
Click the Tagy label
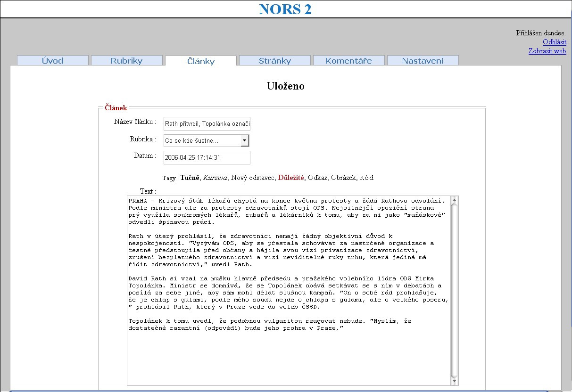point(170,178)
